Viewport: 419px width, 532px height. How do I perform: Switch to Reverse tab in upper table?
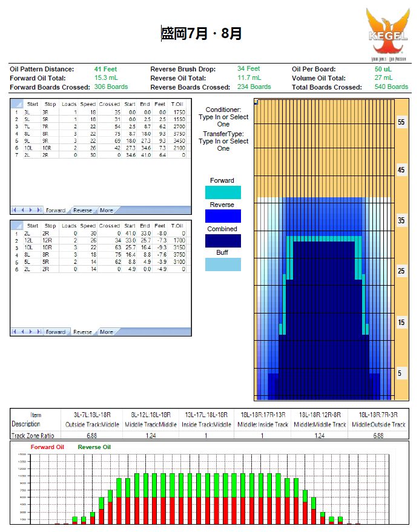tap(82, 211)
